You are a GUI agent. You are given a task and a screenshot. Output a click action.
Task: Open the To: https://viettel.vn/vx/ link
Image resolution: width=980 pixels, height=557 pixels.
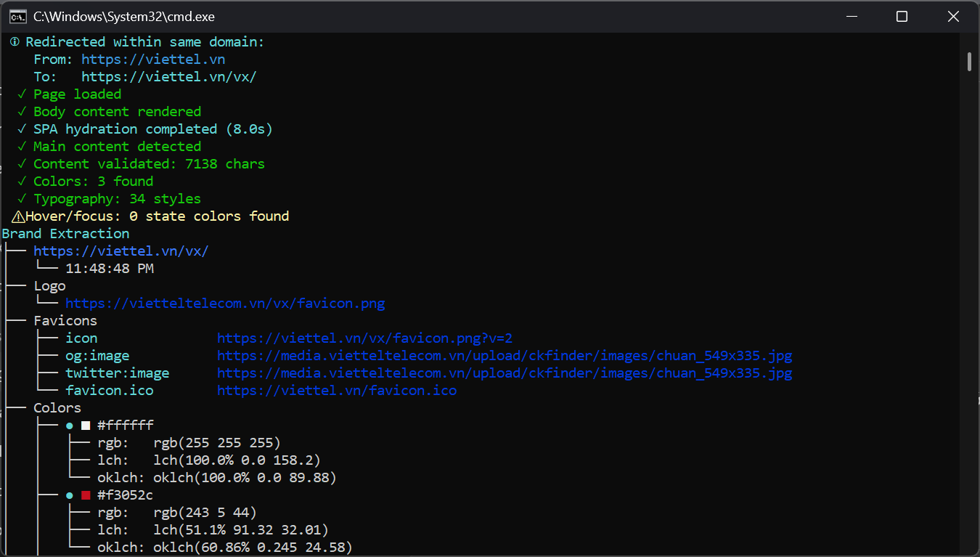(169, 77)
